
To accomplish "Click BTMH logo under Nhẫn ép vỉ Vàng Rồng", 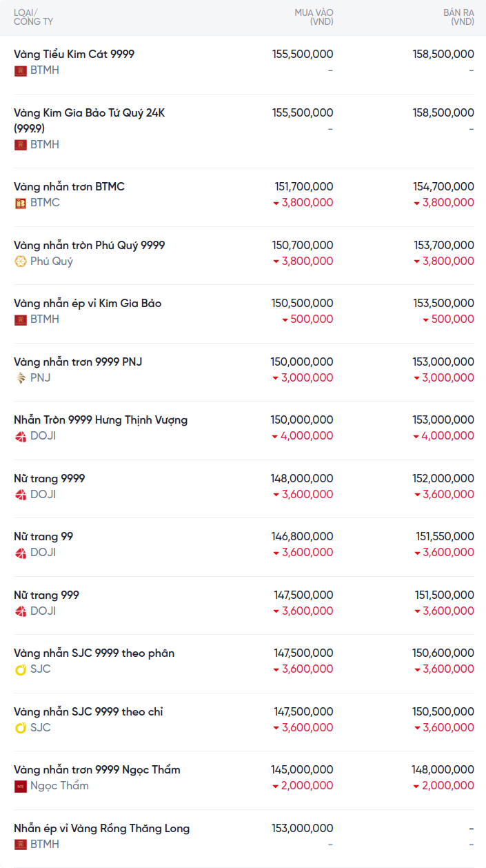I will pos(21,845).
